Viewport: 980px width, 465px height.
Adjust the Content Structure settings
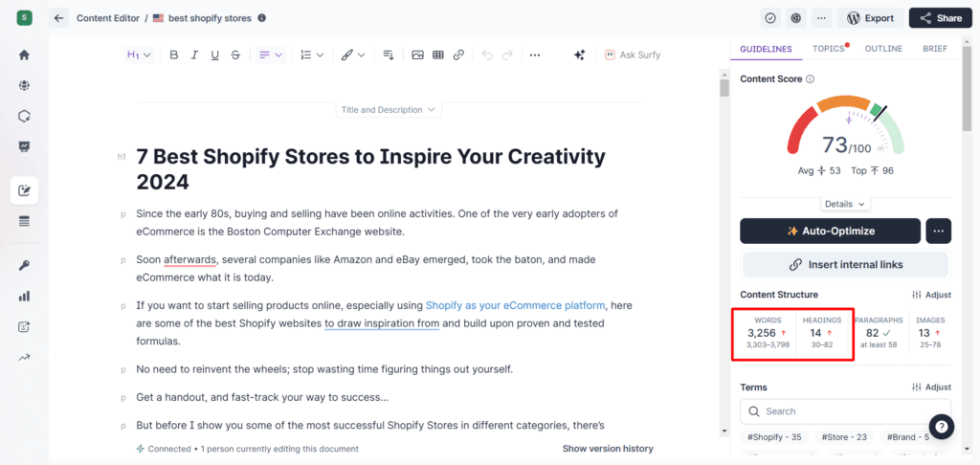[x=931, y=295]
